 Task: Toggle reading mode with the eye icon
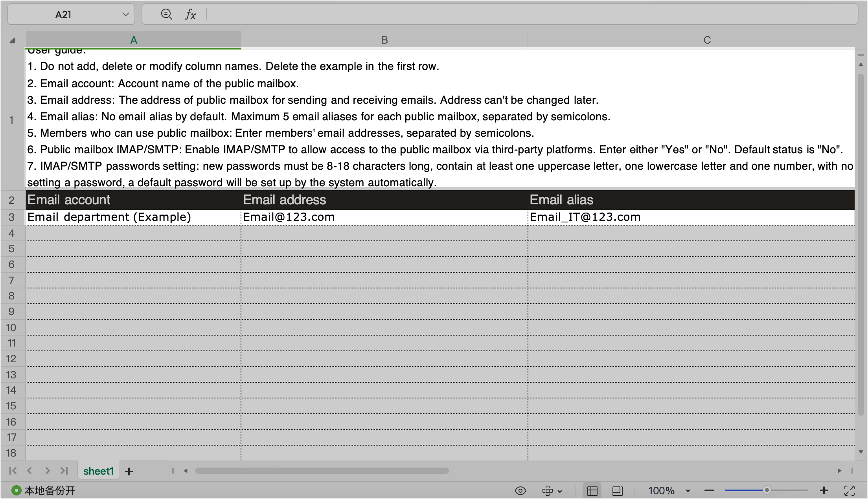click(x=520, y=490)
